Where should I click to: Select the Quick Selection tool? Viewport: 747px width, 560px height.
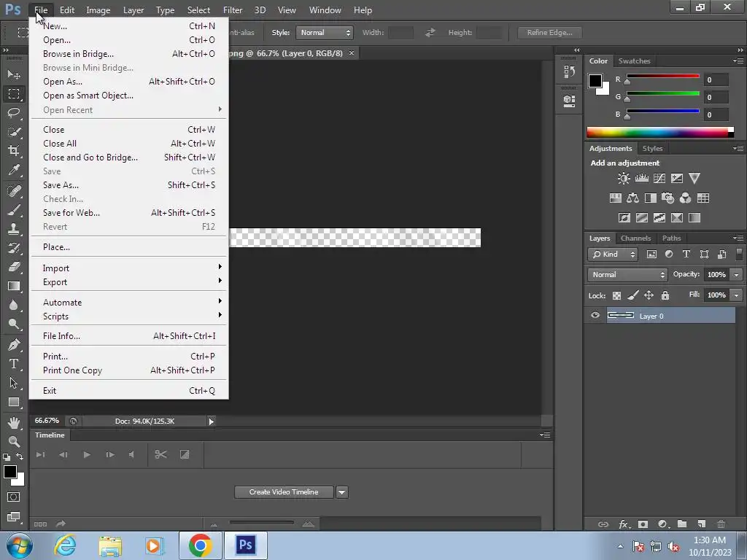point(14,132)
